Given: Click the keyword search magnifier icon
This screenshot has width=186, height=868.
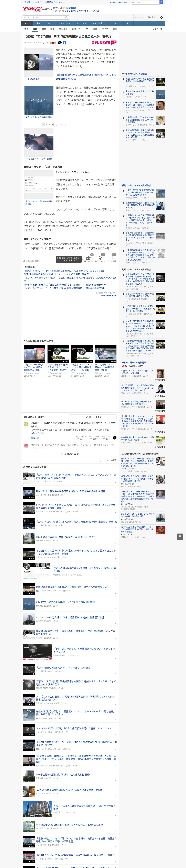Looking at the screenshot, I should (66, 18).
